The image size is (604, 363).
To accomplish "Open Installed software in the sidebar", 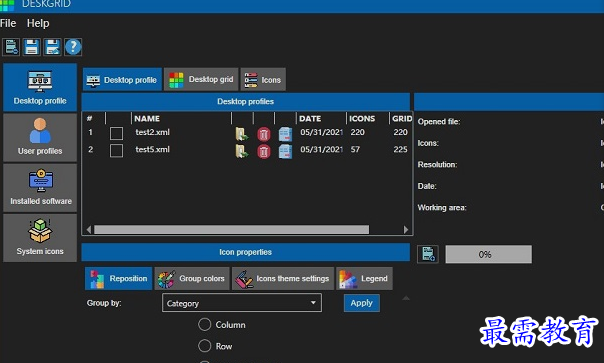I will [40, 188].
